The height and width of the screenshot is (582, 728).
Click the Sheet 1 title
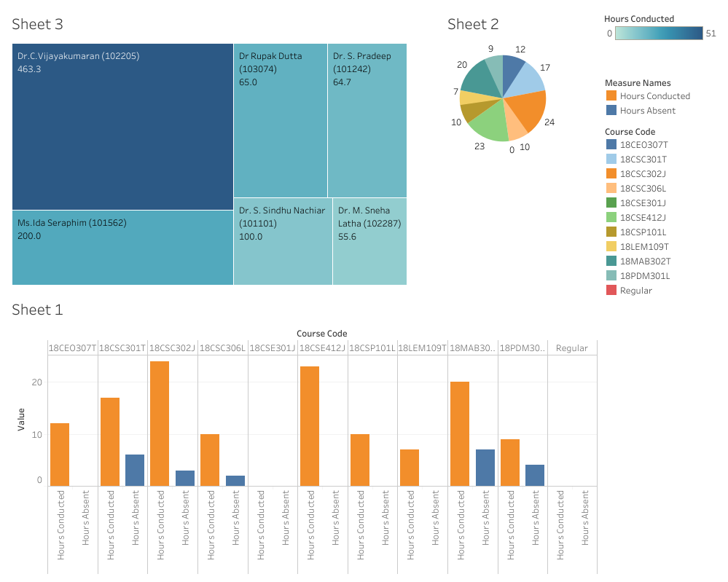[x=37, y=310]
